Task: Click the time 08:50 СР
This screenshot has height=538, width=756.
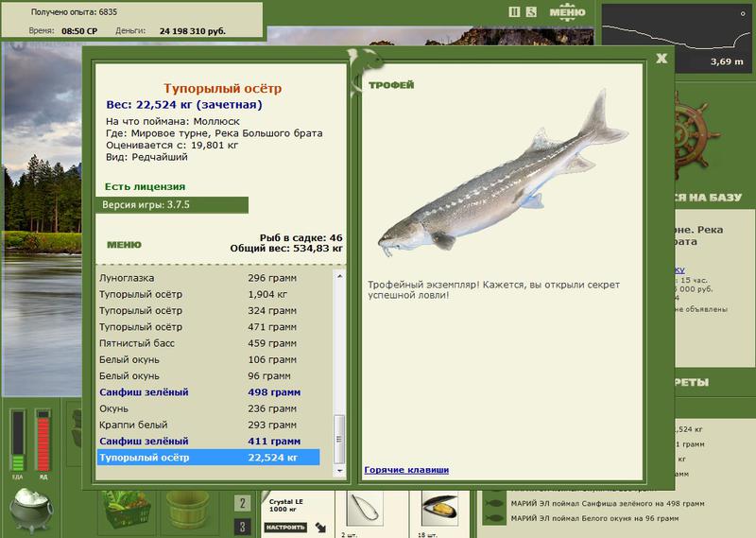Action: (x=79, y=31)
